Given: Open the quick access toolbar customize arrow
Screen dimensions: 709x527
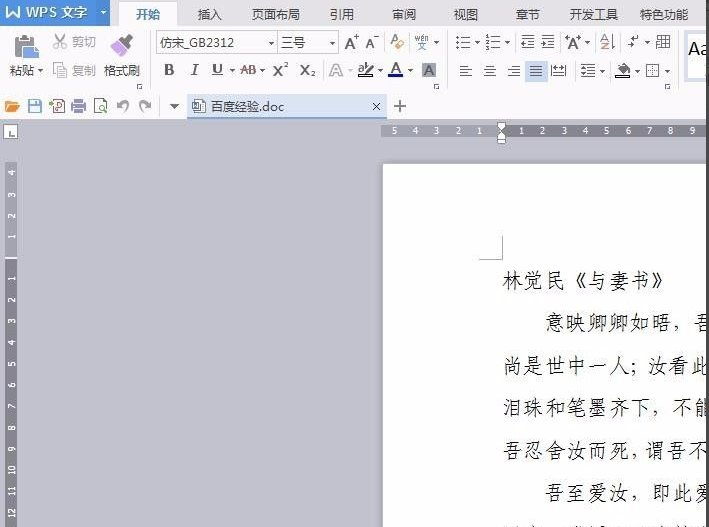Looking at the screenshot, I should click(174, 107).
